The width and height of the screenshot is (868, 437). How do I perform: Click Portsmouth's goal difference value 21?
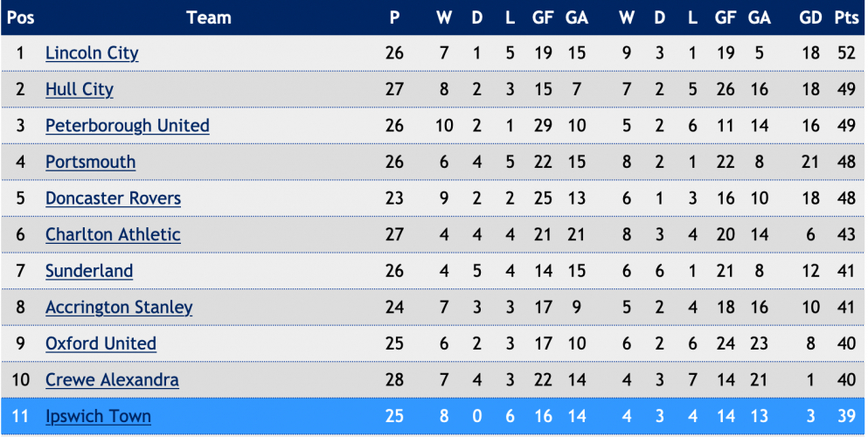(x=810, y=162)
